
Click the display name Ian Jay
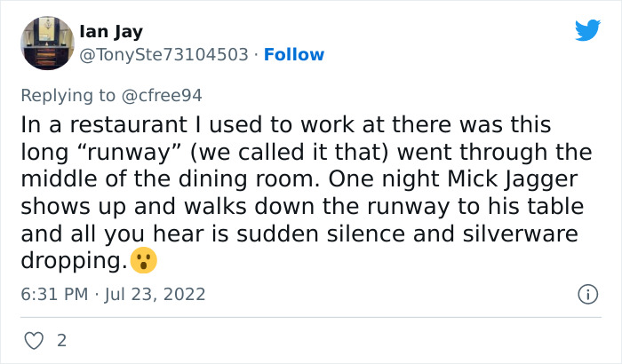click(x=110, y=34)
